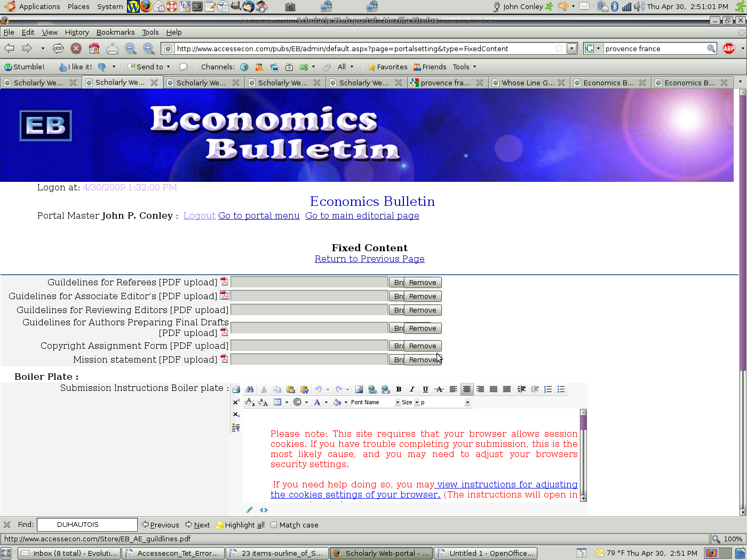
Task: Click the Logout link
Action: (x=200, y=215)
